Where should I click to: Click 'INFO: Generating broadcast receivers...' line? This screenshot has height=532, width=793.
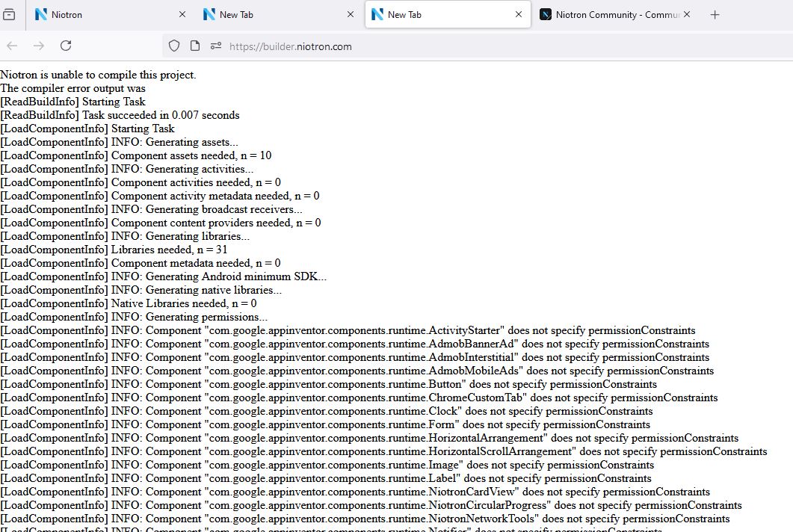click(151, 209)
